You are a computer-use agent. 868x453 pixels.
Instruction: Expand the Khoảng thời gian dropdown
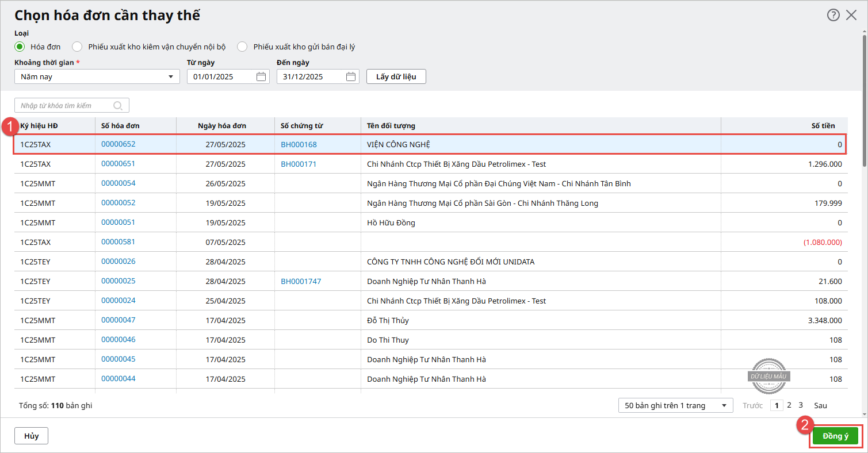pyautogui.click(x=97, y=76)
